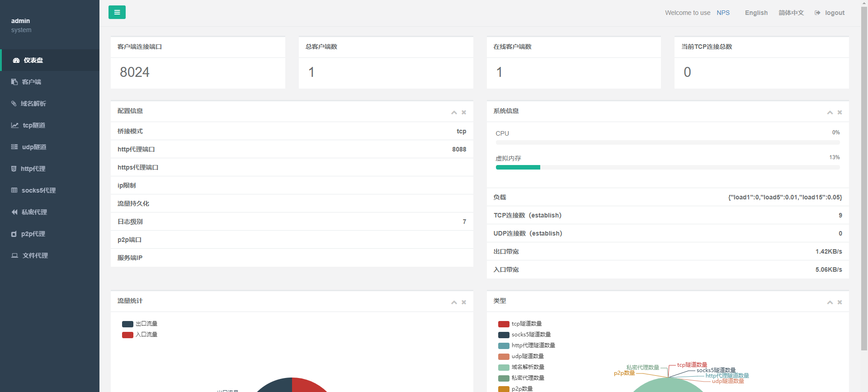The image size is (868, 392).
Task: Click the page vertical scrollbar
Action: [x=864, y=178]
